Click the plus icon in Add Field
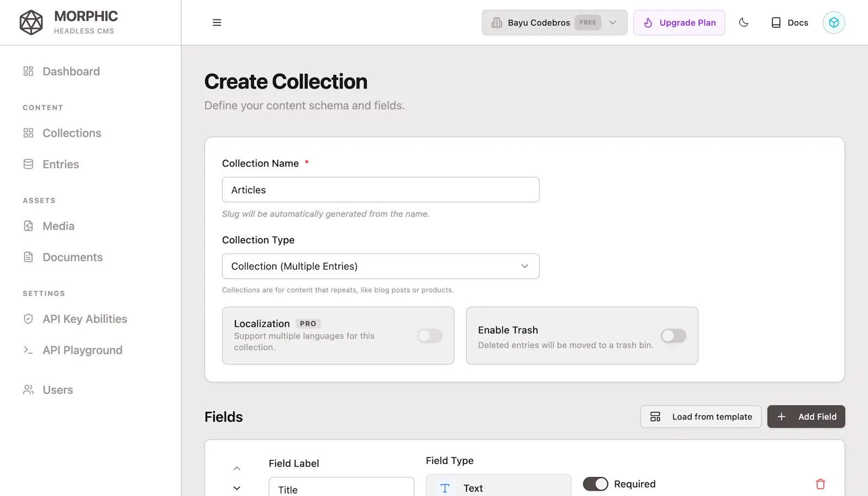 tap(781, 416)
